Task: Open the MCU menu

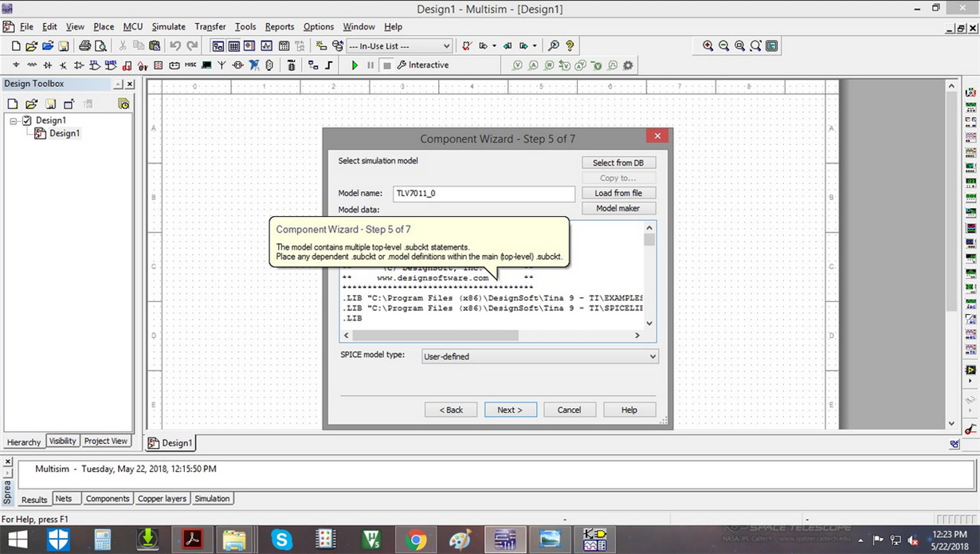Action: pos(133,27)
